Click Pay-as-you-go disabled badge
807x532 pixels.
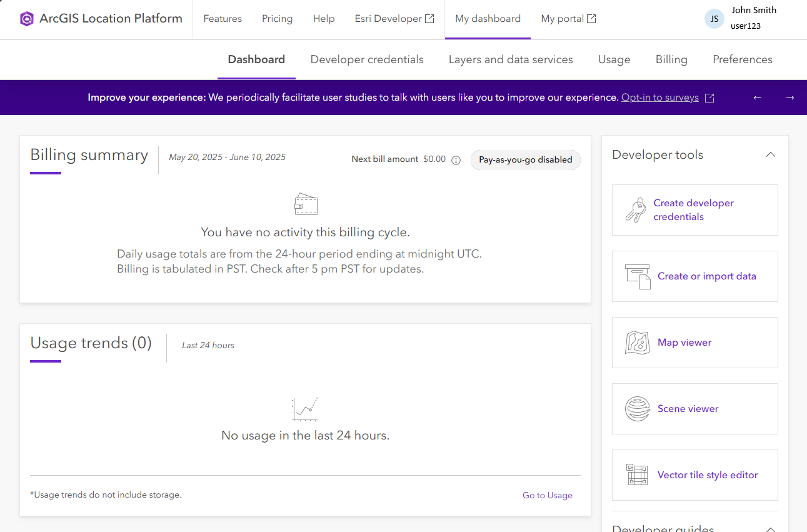tap(526, 159)
